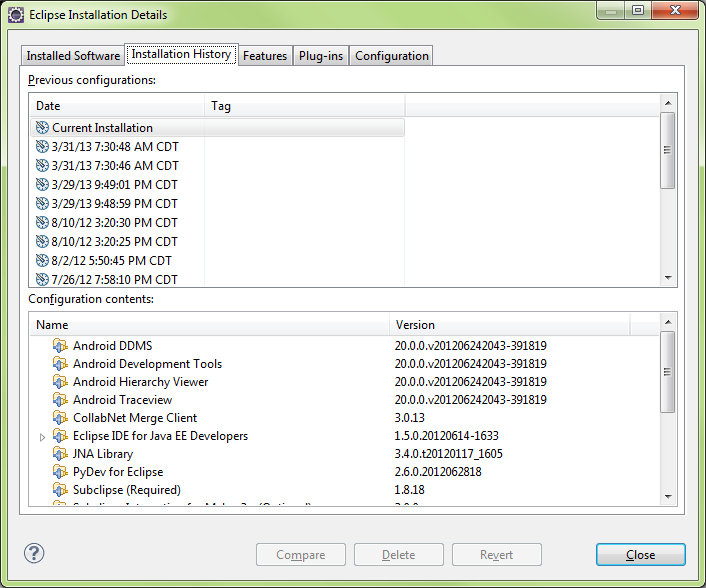Image resolution: width=706 pixels, height=588 pixels.
Task: Select the Android Development Tools row
Action: click(147, 364)
